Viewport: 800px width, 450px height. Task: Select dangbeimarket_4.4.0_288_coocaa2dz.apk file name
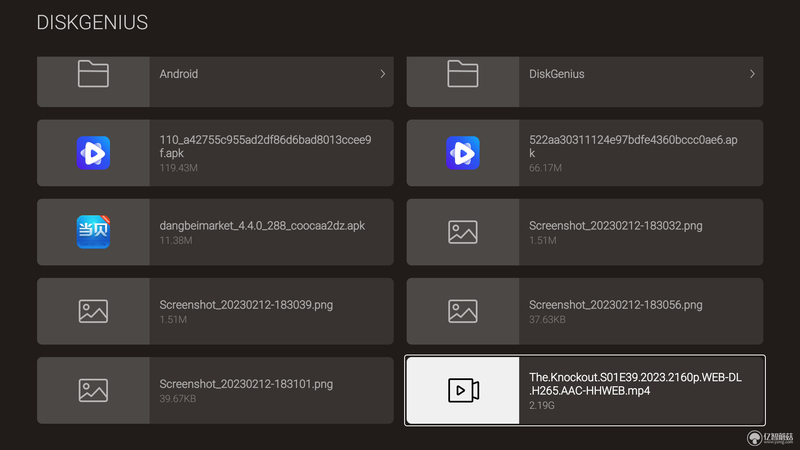[262, 226]
